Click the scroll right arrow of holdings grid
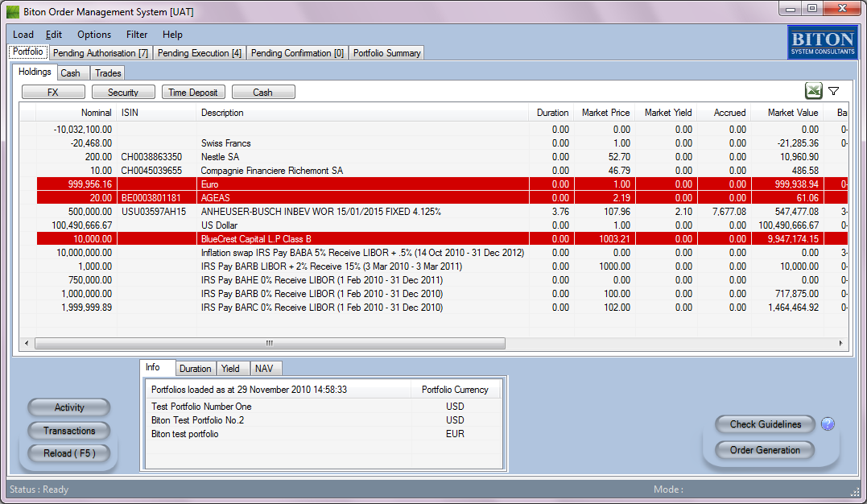The height and width of the screenshot is (504, 867). (x=840, y=344)
